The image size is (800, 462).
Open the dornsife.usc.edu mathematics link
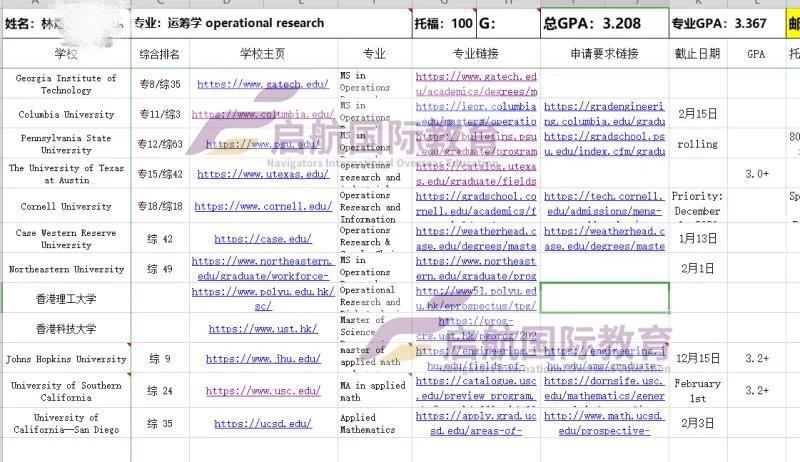(605, 388)
